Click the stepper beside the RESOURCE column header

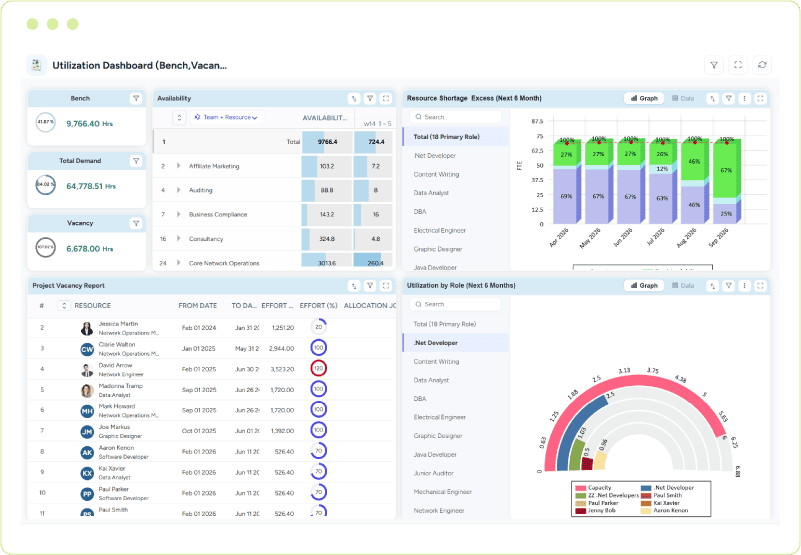pos(64,306)
